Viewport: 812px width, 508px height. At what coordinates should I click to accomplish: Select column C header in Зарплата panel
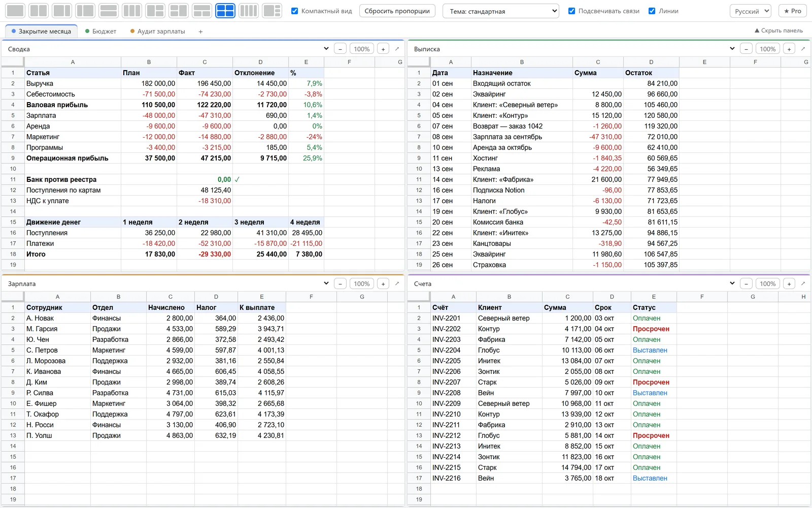tap(171, 297)
